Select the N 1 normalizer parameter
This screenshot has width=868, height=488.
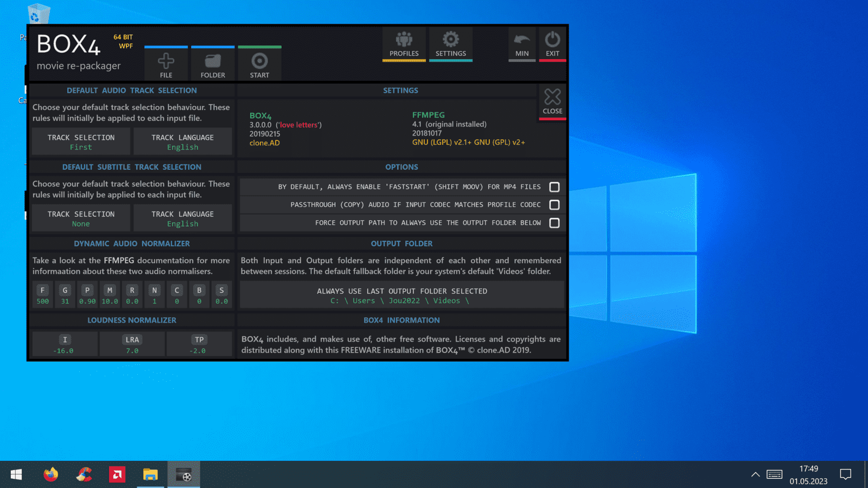click(x=155, y=295)
